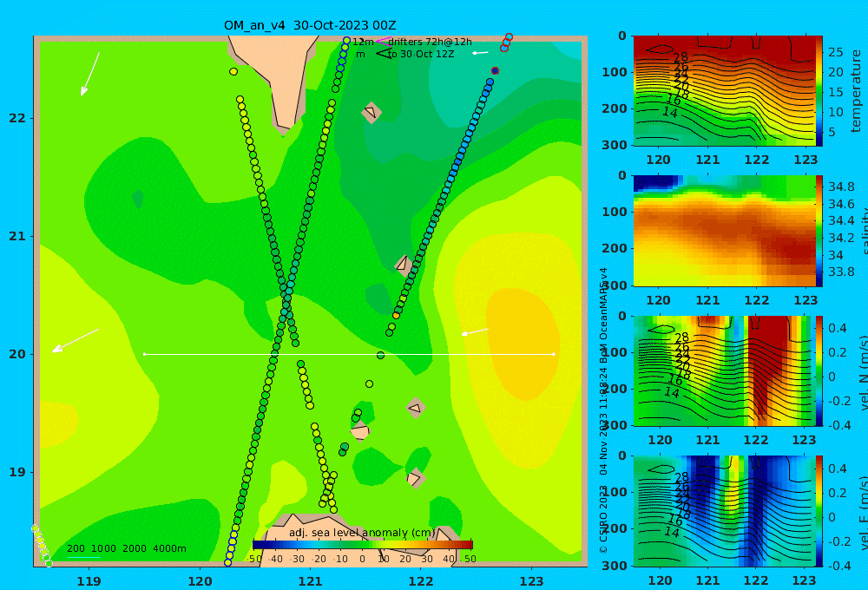Open the salinity section panel
This screenshot has height=590, width=868.
point(724,231)
